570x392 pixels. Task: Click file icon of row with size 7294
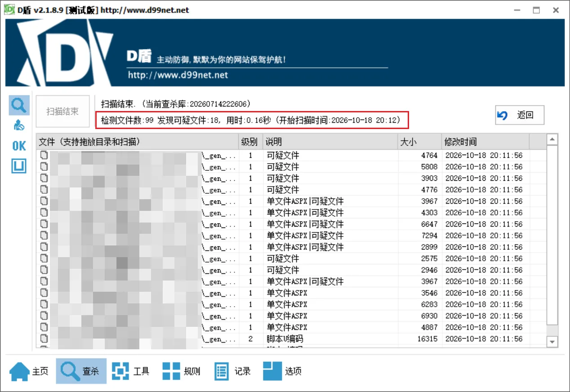[x=44, y=236]
